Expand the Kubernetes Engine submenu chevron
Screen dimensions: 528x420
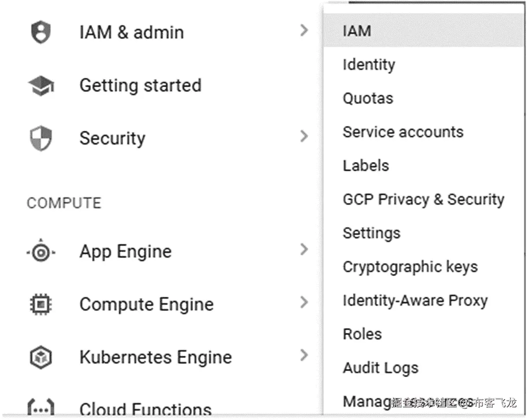coord(304,355)
